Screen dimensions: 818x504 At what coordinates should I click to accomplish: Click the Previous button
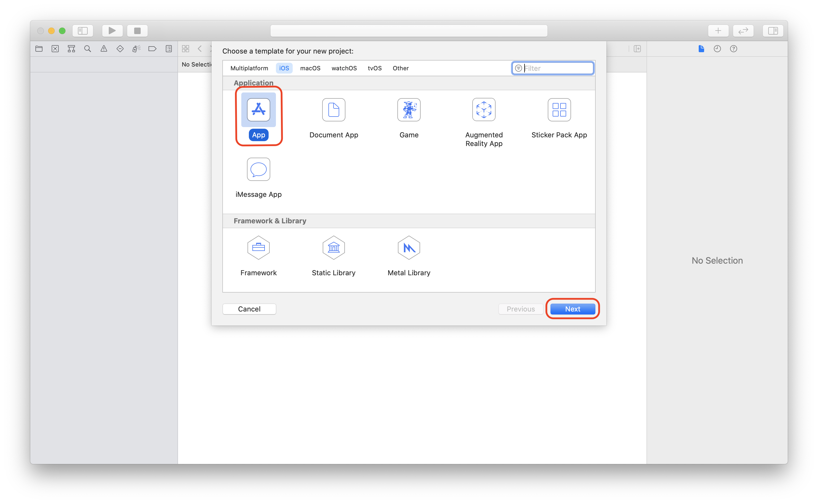[520, 309]
